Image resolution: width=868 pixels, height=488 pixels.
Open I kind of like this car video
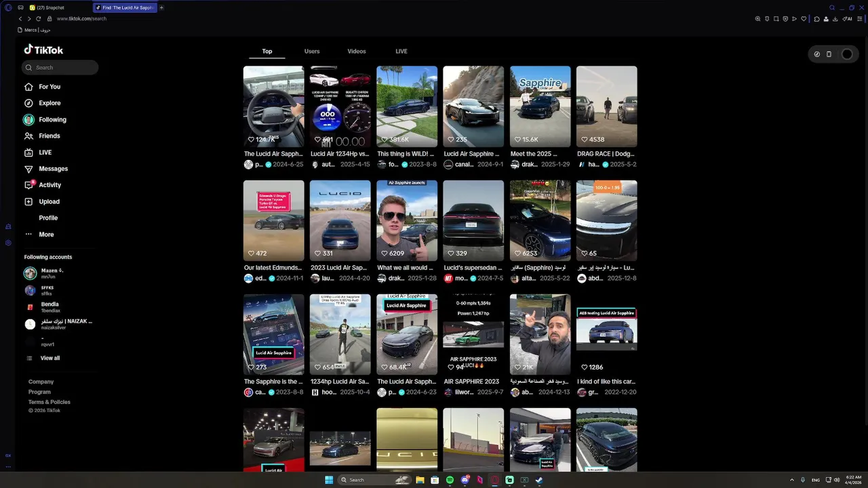[x=606, y=334]
